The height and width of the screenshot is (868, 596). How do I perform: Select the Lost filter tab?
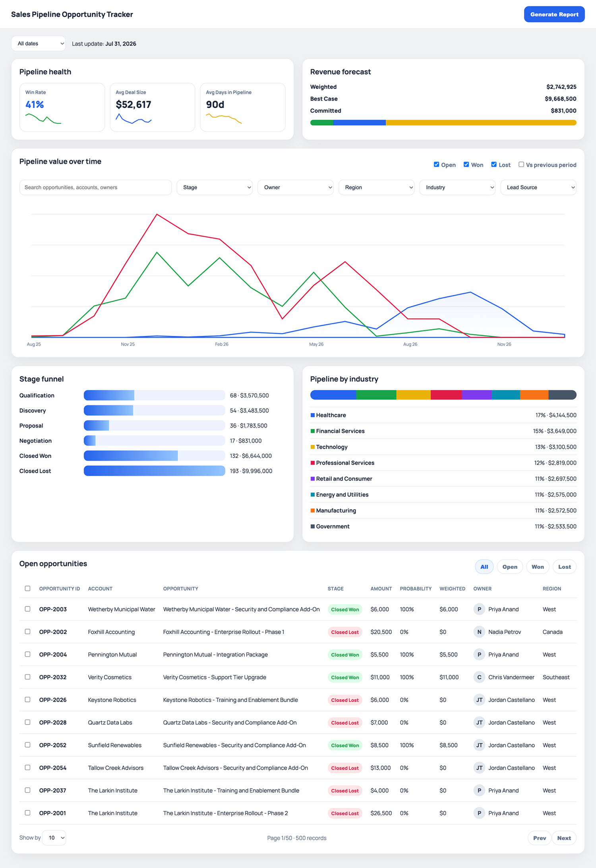[564, 567]
